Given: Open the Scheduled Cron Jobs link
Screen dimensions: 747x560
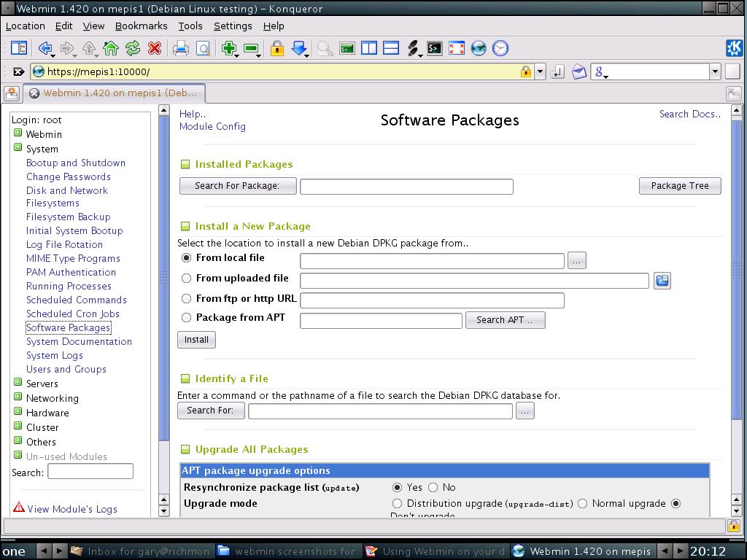Looking at the screenshot, I should (73, 314).
